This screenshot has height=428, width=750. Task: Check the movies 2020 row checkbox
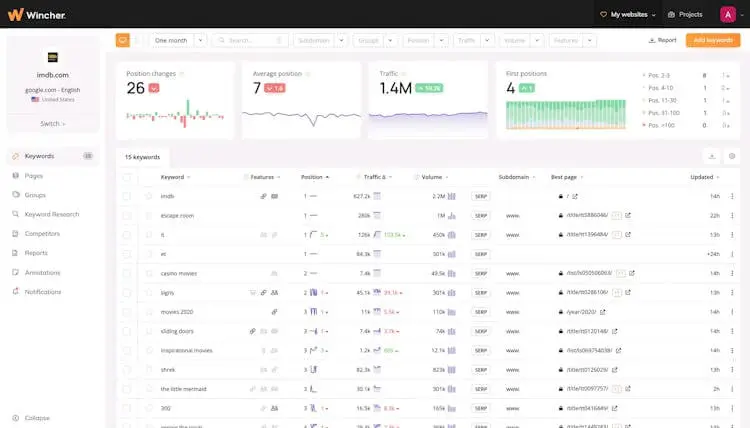[127, 312]
